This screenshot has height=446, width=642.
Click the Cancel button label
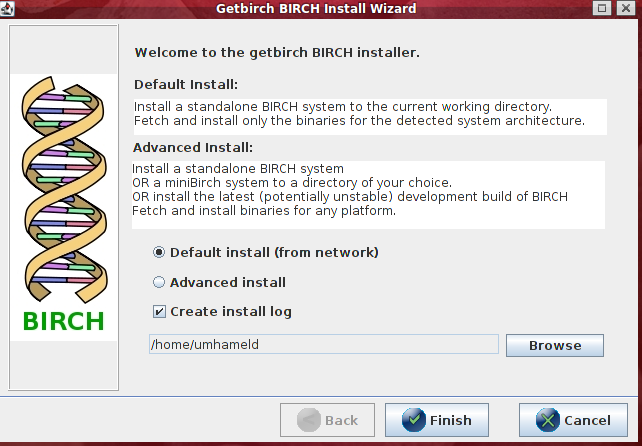[587, 421]
